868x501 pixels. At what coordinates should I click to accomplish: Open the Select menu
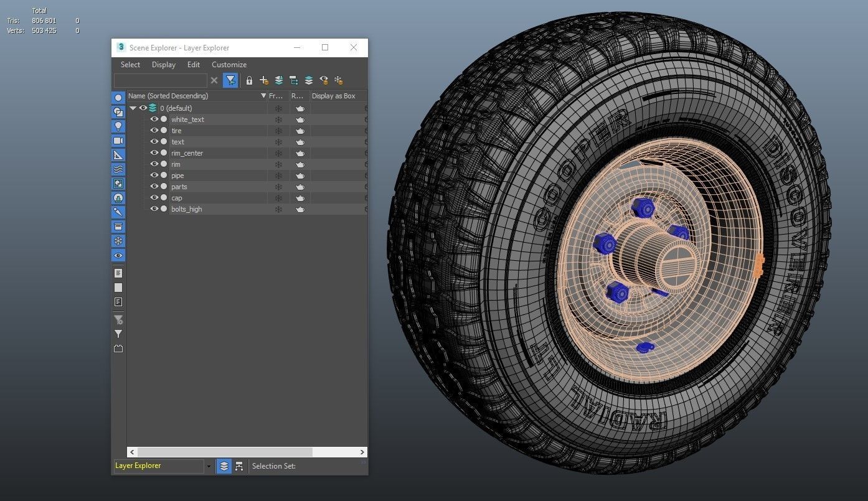[x=130, y=65]
